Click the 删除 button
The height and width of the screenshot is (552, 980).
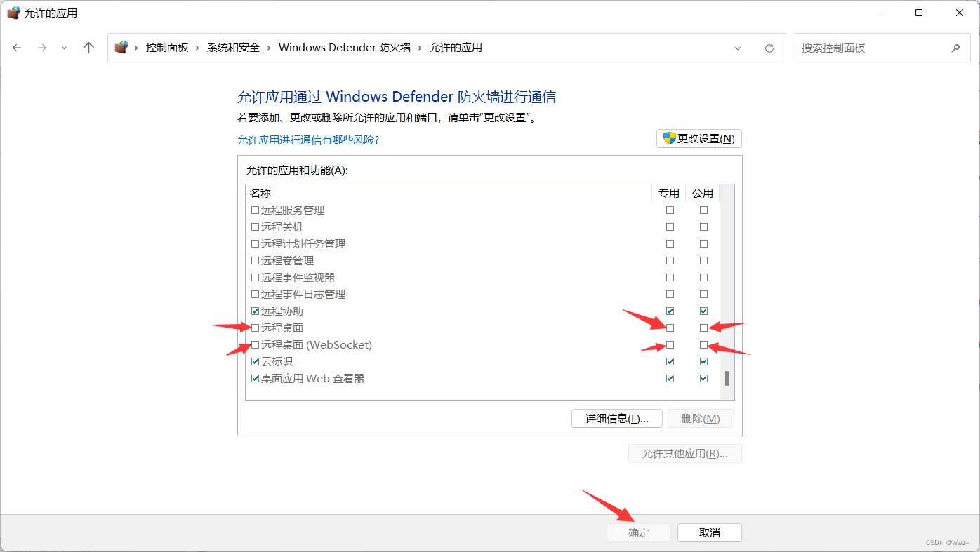point(701,419)
